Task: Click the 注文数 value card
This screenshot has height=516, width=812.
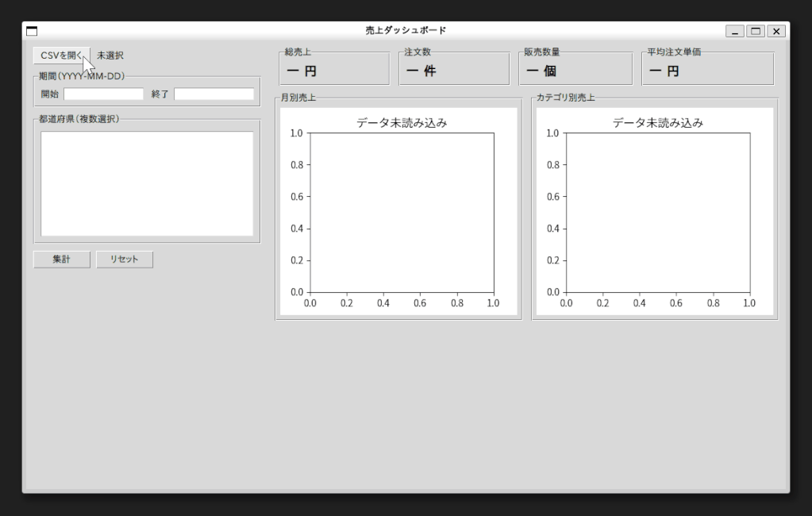Action: pos(454,71)
